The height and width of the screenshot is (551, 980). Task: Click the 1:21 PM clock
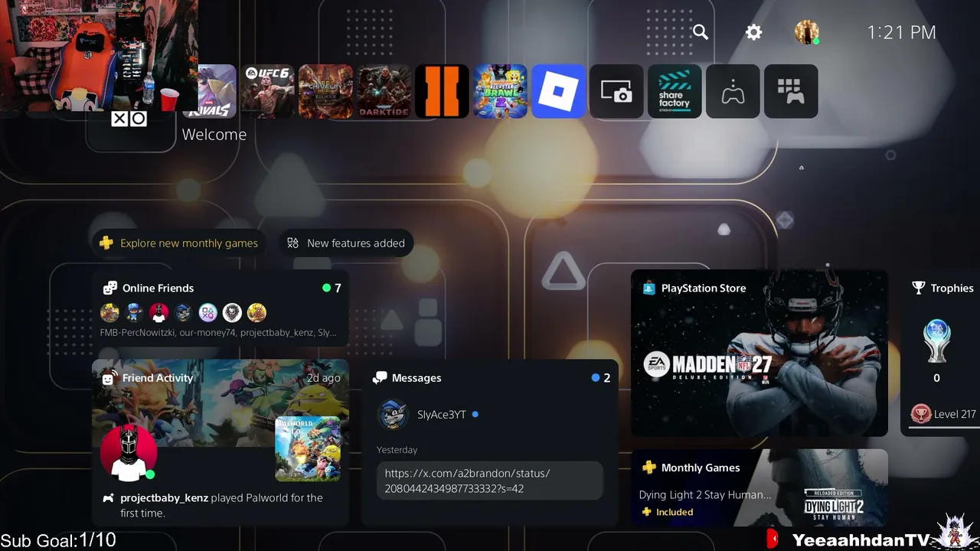click(901, 32)
